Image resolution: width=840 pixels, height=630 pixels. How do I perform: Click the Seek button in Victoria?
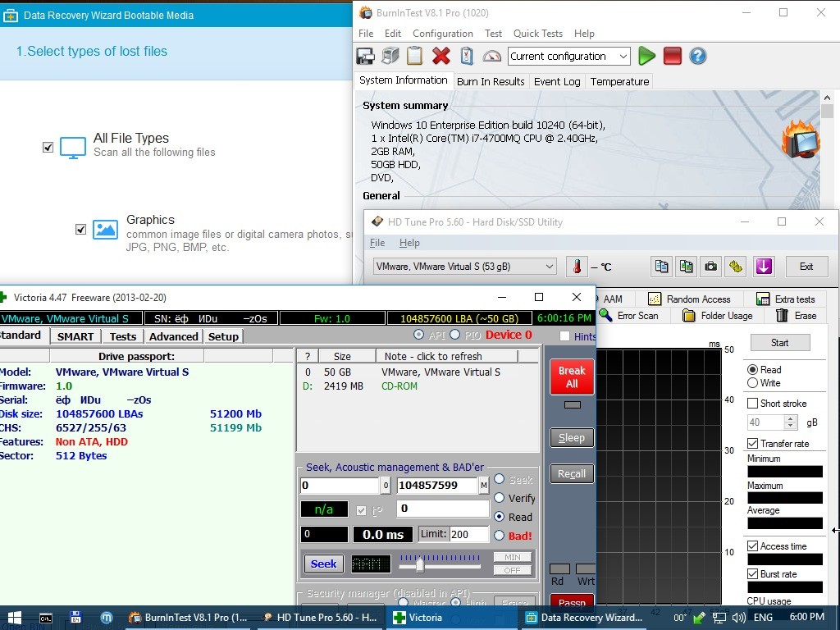(x=323, y=564)
